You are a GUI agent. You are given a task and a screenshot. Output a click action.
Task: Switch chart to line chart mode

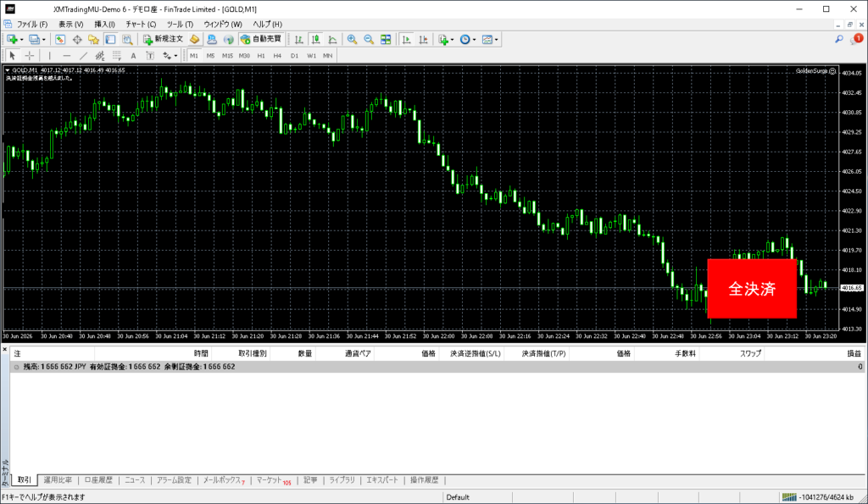point(332,39)
